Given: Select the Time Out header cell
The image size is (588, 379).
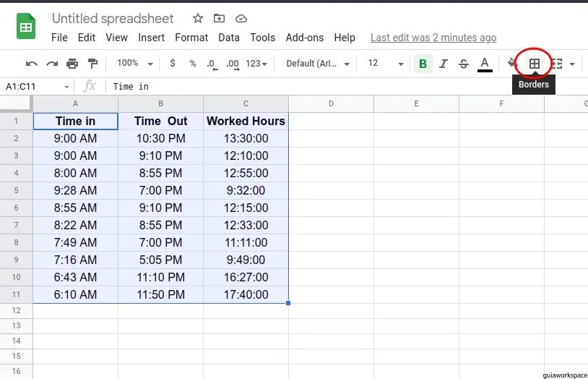Looking at the screenshot, I should pyautogui.click(x=160, y=121).
